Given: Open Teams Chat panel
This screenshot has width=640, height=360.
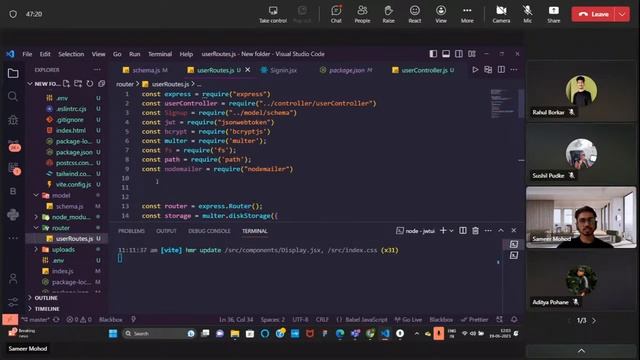Looking at the screenshot, I should tap(336, 14).
